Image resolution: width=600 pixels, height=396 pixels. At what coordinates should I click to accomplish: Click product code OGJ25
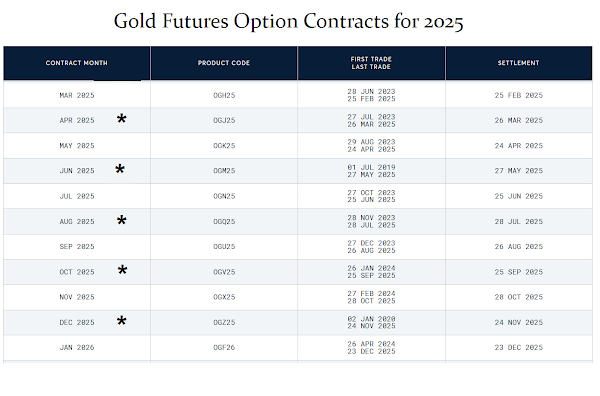click(x=224, y=121)
